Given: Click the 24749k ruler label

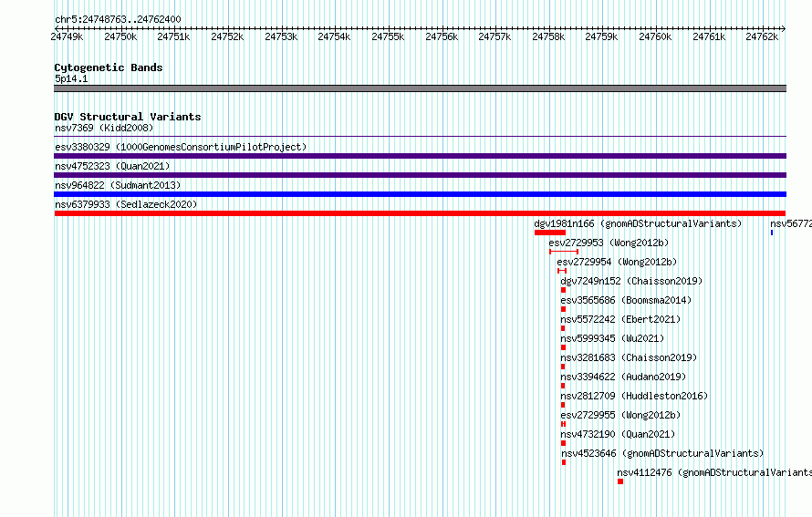Looking at the screenshot, I should [67, 36].
